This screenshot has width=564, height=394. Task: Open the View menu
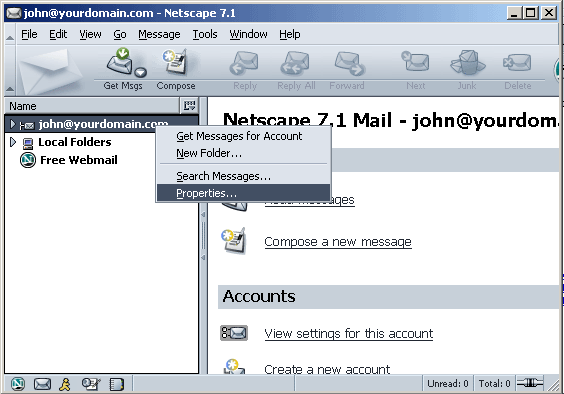90,34
